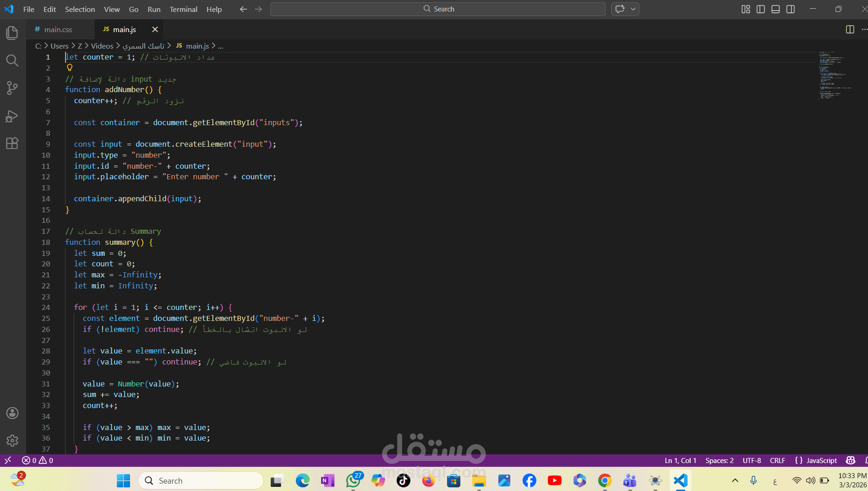Open the Help menu
The image size is (868, 491).
pos(214,9)
